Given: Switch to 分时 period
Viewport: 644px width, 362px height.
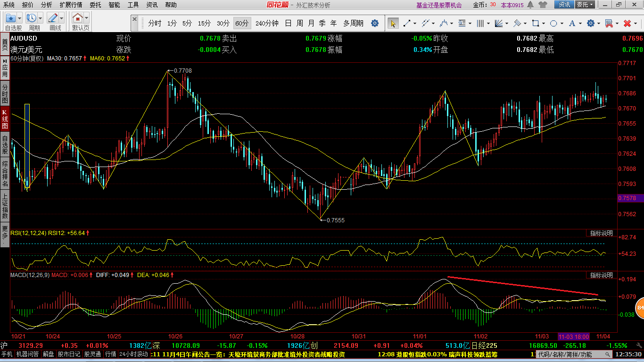Looking at the screenshot, I should [x=155, y=23].
